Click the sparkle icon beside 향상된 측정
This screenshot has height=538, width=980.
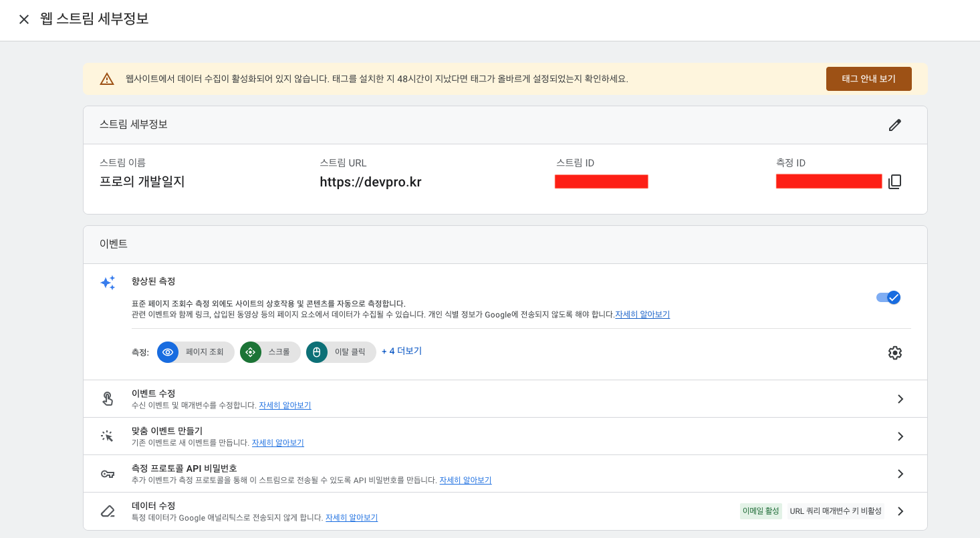tap(108, 283)
